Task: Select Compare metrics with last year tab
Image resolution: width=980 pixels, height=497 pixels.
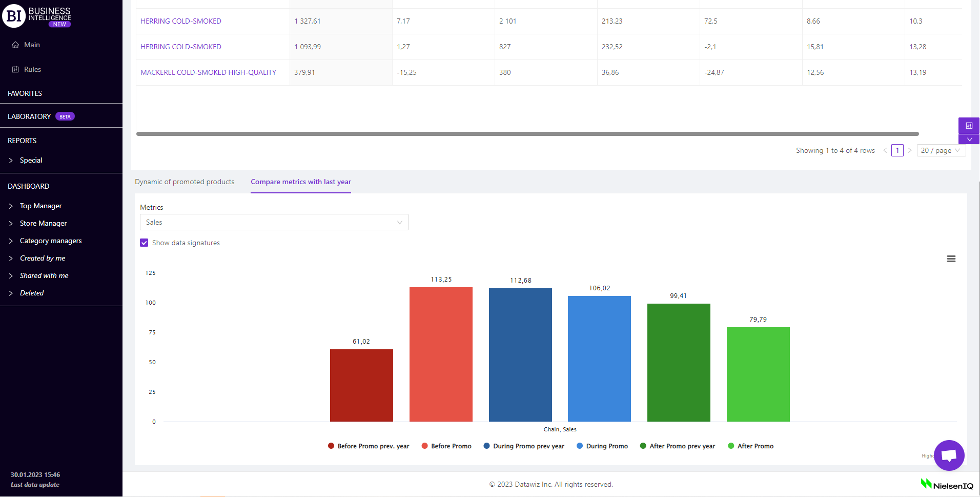Action: [x=301, y=182]
